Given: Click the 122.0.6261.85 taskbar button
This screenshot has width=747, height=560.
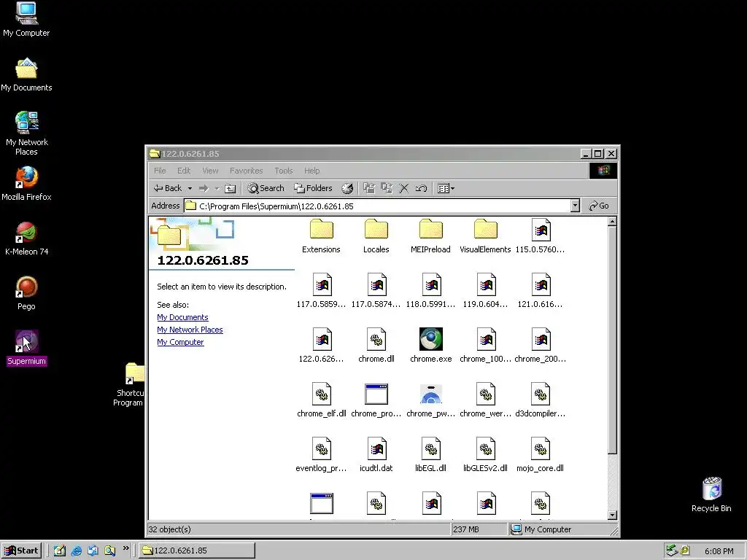Looking at the screenshot, I should (x=197, y=551).
